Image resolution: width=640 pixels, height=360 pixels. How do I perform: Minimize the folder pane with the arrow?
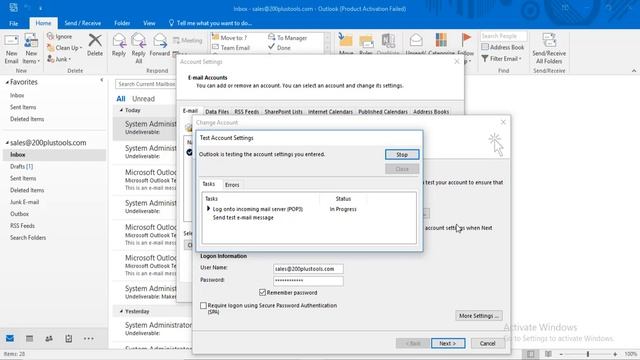pos(102,80)
